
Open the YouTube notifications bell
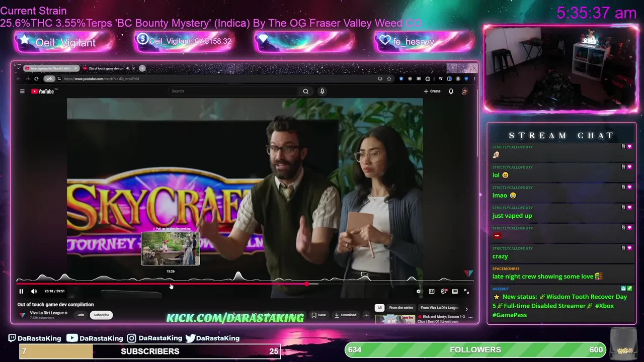[451, 91]
